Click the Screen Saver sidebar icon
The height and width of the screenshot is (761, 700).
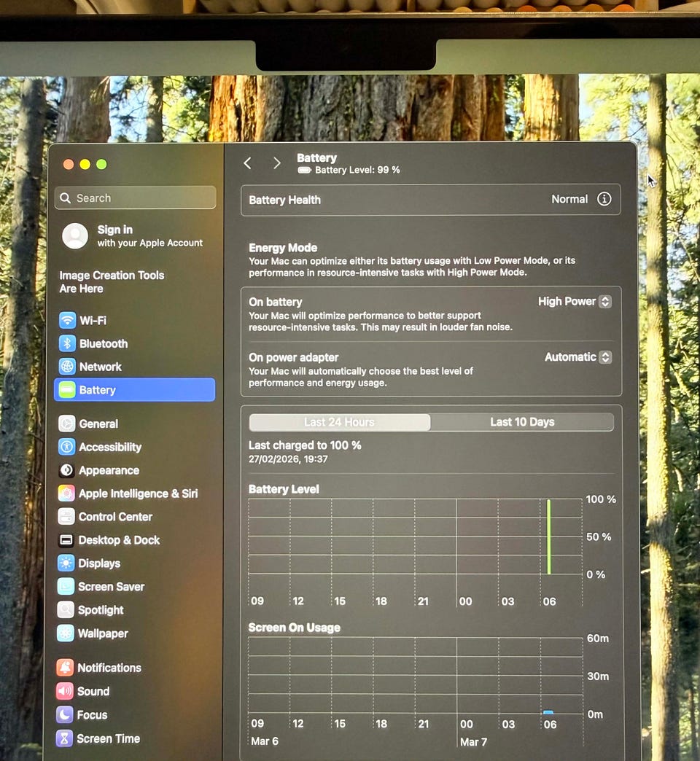66,587
